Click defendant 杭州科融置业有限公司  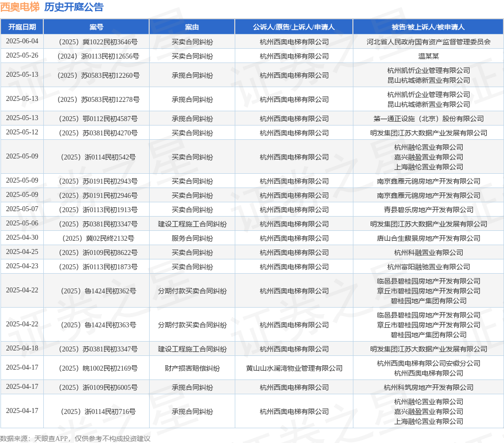pos(429,253)
